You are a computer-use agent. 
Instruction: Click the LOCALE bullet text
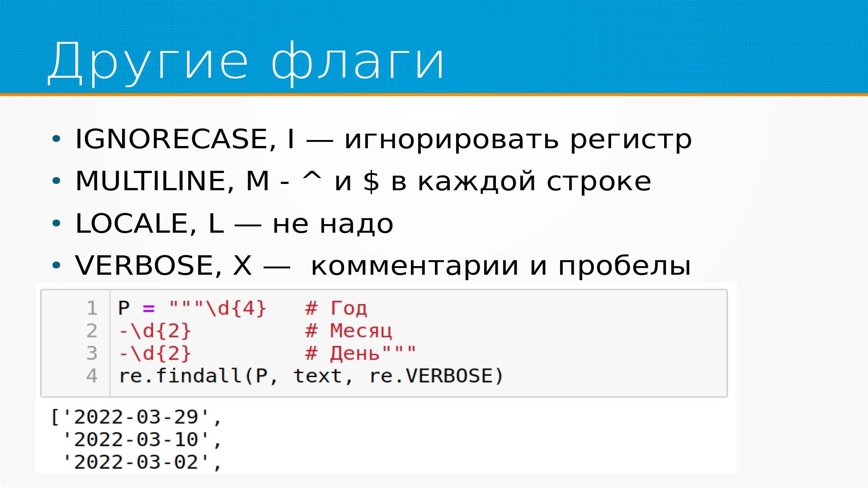234,224
